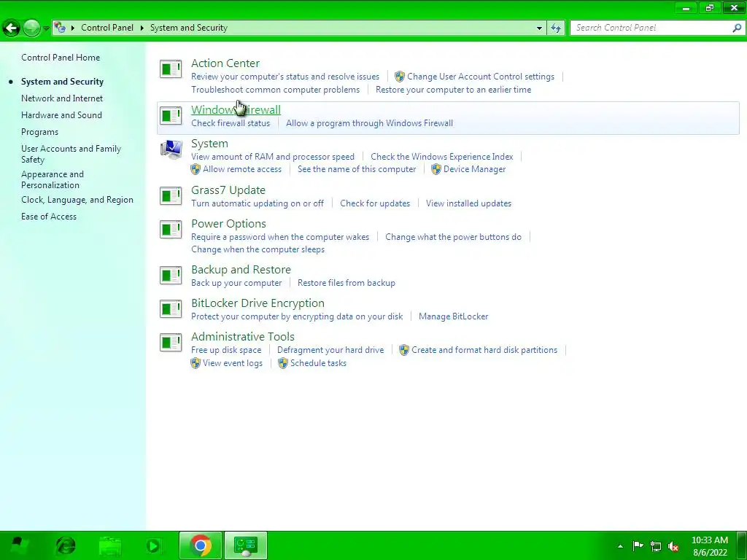The width and height of the screenshot is (747, 560).
Task: Click Check firewall status
Action: click(231, 123)
